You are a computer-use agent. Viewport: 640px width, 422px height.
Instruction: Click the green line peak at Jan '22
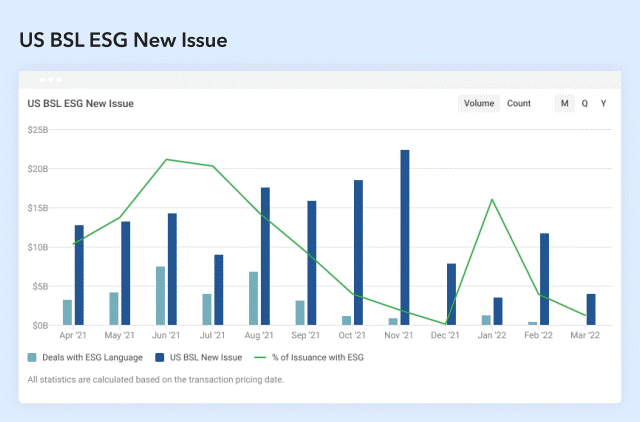coord(492,199)
